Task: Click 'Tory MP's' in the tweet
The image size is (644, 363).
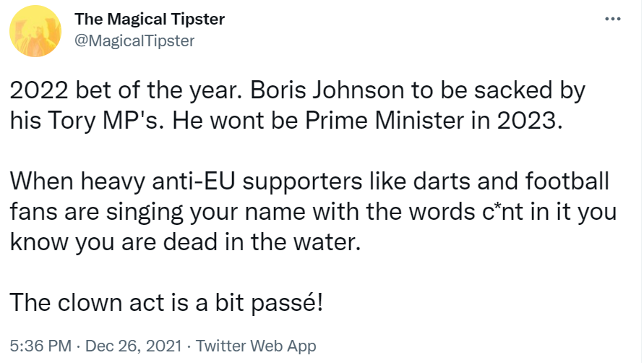Action: tap(106, 121)
